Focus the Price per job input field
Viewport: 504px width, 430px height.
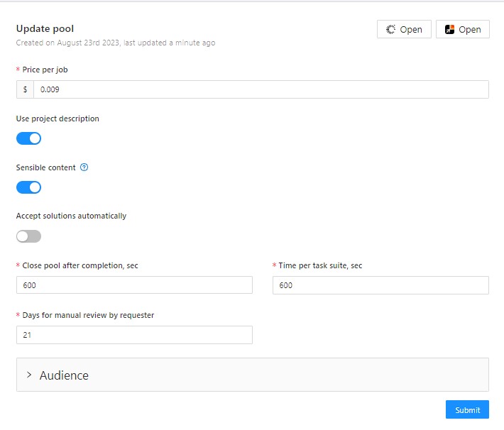coord(260,89)
